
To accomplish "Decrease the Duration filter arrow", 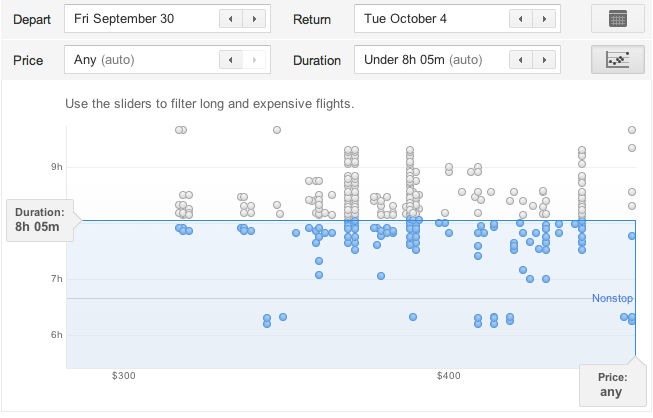I will (522, 60).
